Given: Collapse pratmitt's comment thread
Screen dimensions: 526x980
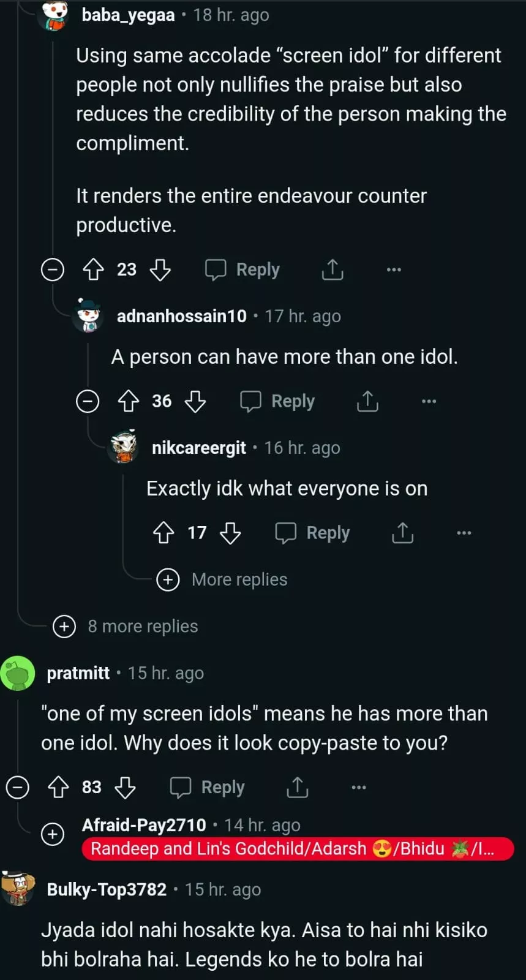Looking at the screenshot, I should [17, 787].
